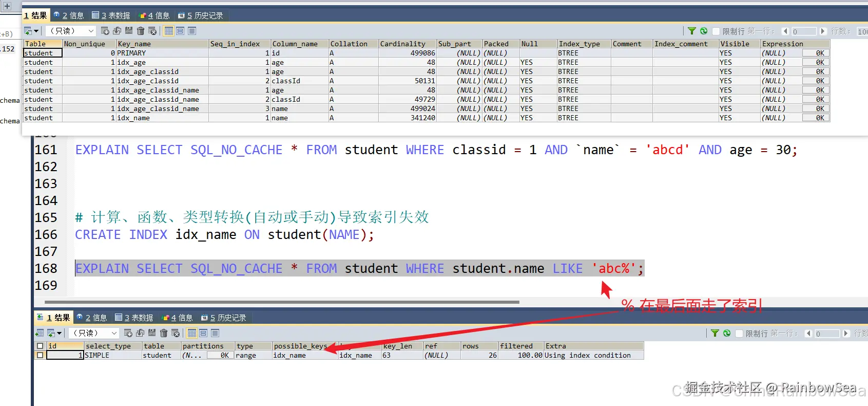Switch to form view in lower result panel
This screenshot has height=406, width=868.
coord(203,333)
